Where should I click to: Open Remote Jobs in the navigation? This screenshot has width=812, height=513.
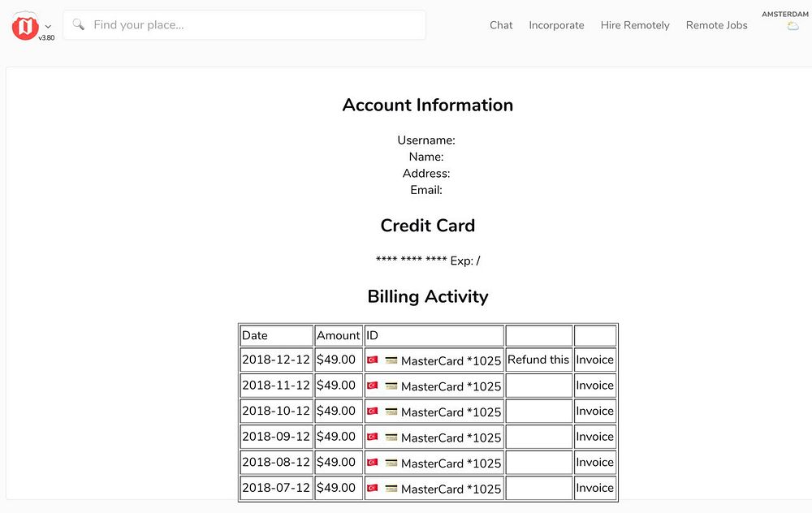coord(716,25)
